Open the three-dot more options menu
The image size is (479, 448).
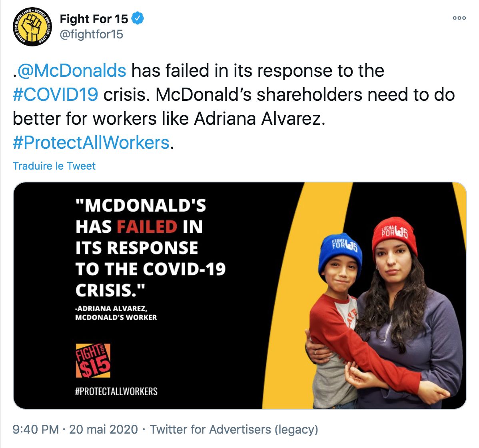459,18
